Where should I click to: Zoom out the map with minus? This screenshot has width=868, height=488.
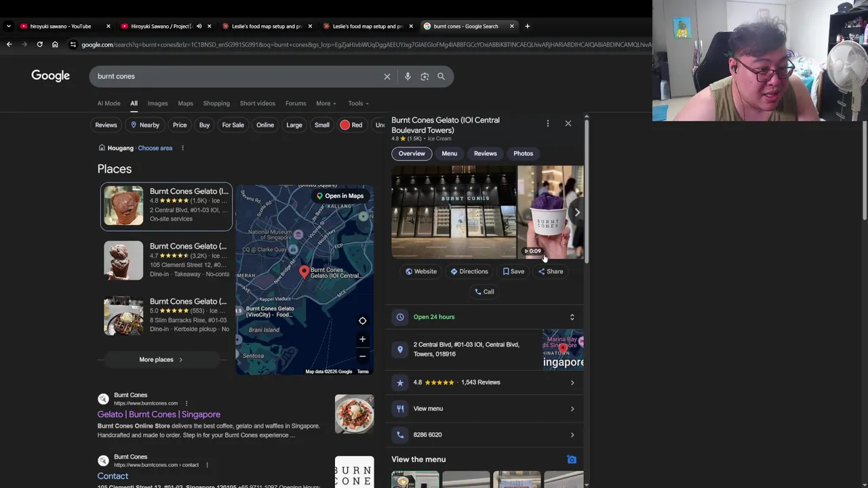[362, 356]
